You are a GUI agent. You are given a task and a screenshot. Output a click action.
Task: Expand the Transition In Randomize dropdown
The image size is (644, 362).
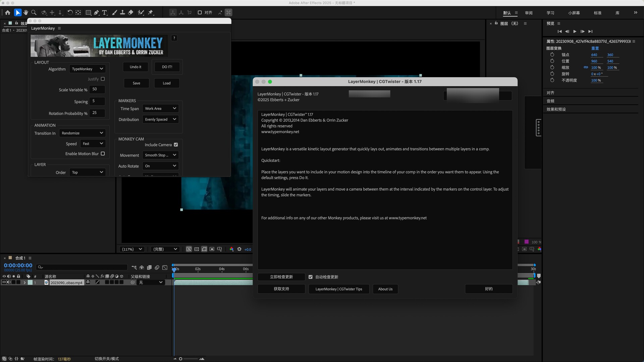[x=82, y=133]
